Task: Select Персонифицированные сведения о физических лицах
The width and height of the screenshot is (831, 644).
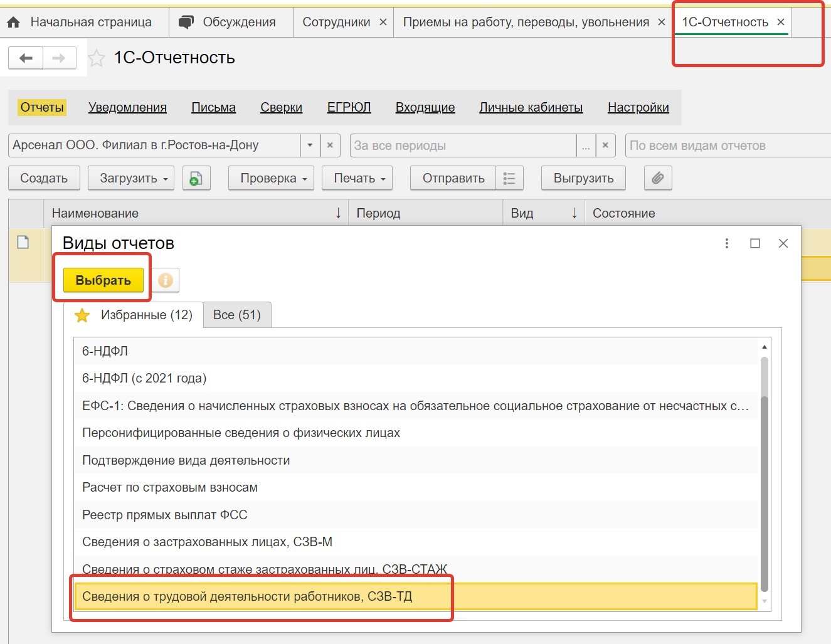Action: (416, 433)
